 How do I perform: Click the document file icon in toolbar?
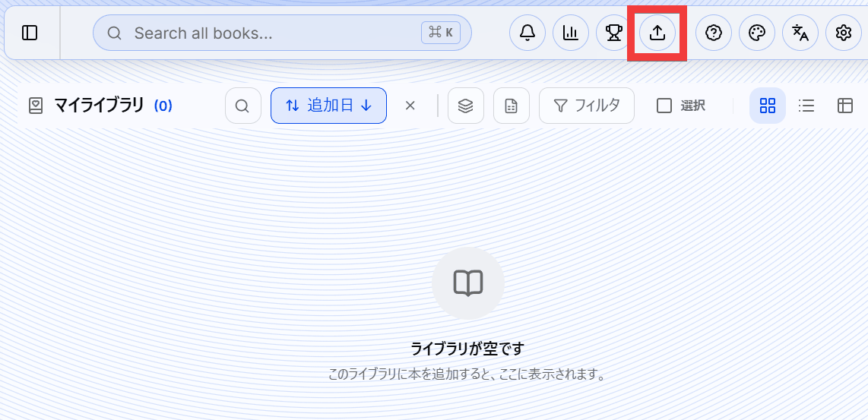click(x=512, y=106)
